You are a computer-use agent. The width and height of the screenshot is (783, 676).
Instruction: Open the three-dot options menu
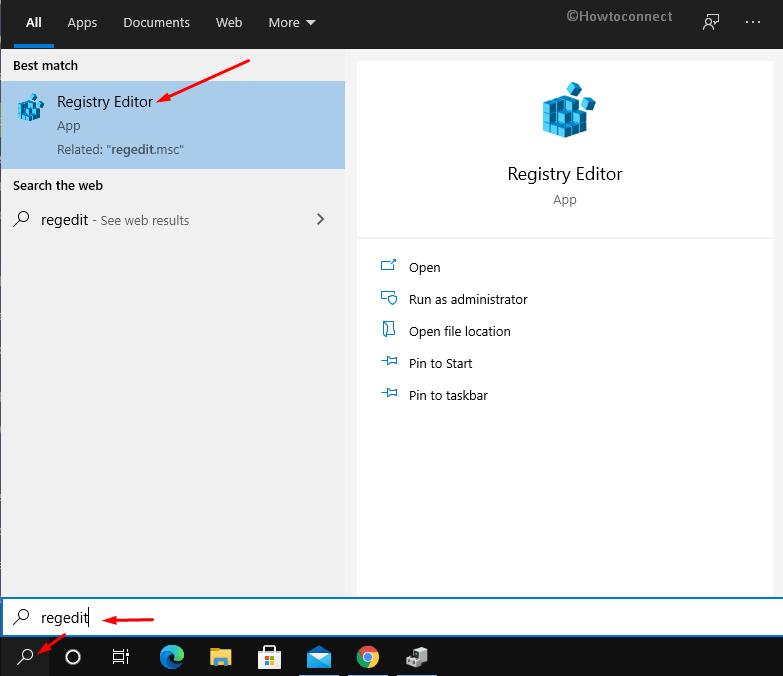[752, 22]
